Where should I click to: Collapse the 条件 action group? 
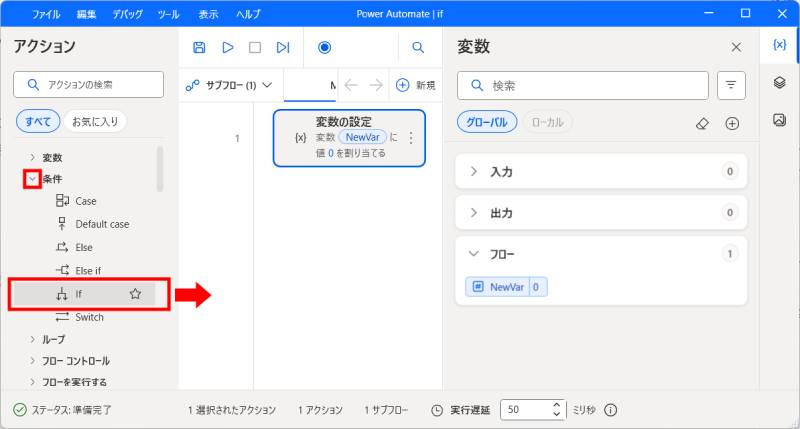33,179
